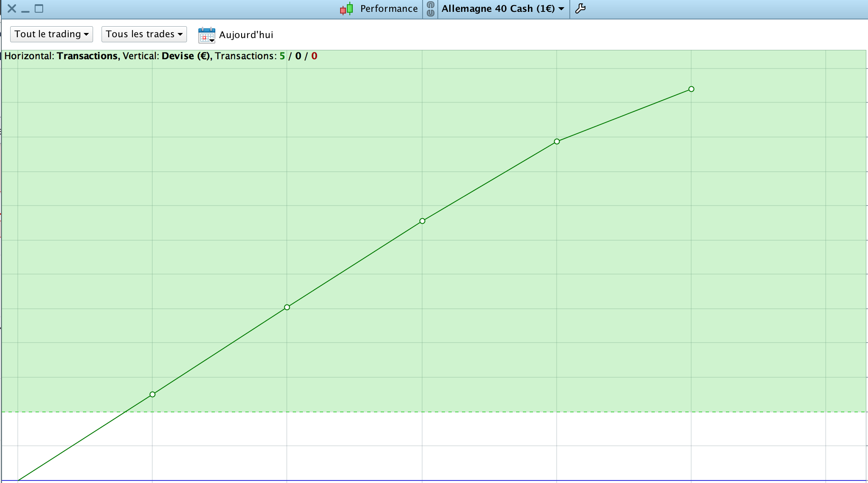Click the chain link group icon
Image resolution: width=868 pixels, height=483 pixels.
[x=430, y=8]
